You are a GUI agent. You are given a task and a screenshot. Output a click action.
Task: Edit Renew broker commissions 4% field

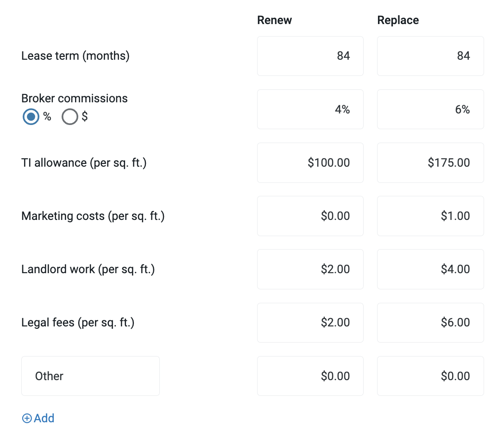point(310,109)
